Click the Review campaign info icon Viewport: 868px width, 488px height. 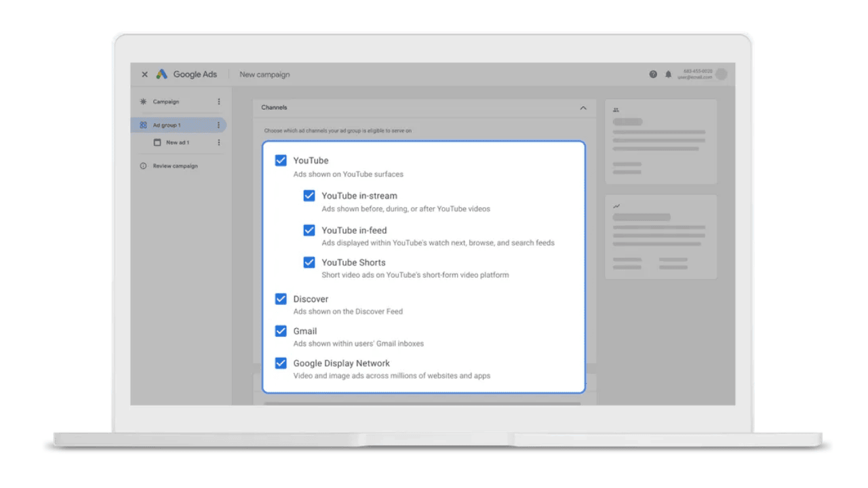143,166
